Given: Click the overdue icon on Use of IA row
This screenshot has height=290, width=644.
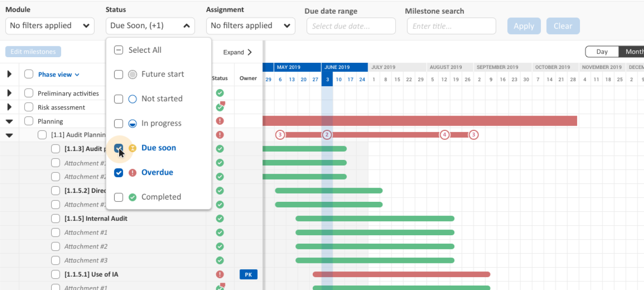Looking at the screenshot, I should pyautogui.click(x=220, y=274).
